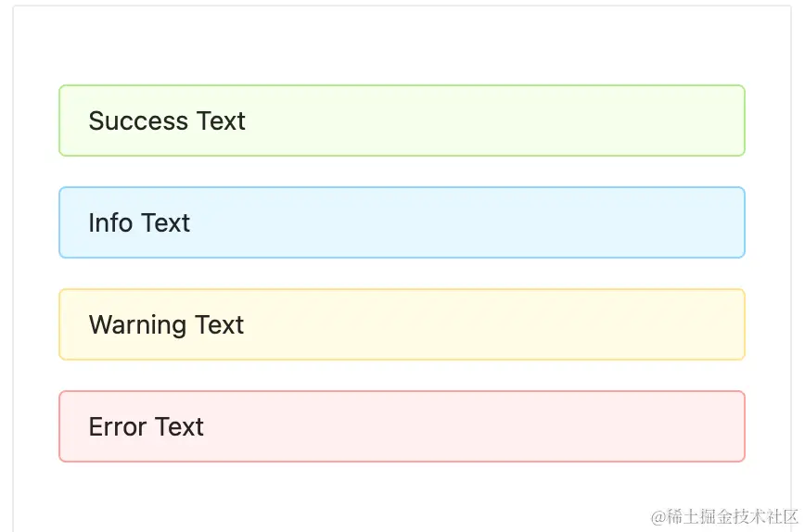Select the word "Info" in the blue alert
This screenshot has height=532, width=805.
click(x=109, y=223)
